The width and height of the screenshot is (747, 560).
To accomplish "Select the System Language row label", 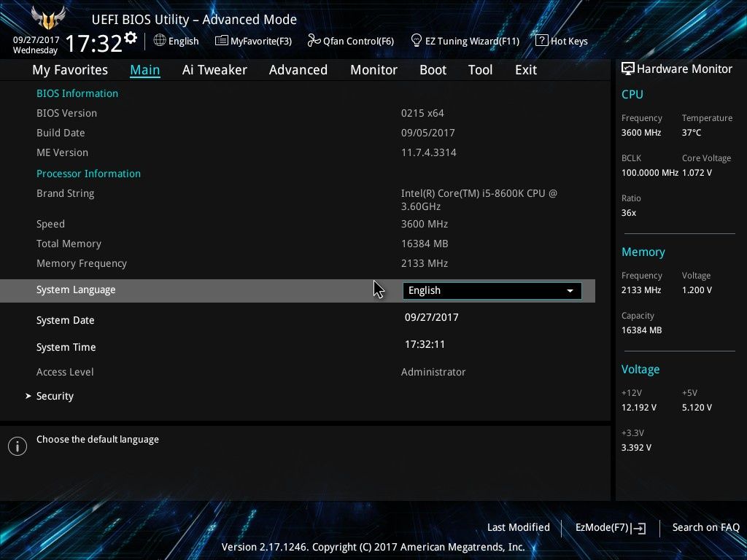I will [x=76, y=290].
